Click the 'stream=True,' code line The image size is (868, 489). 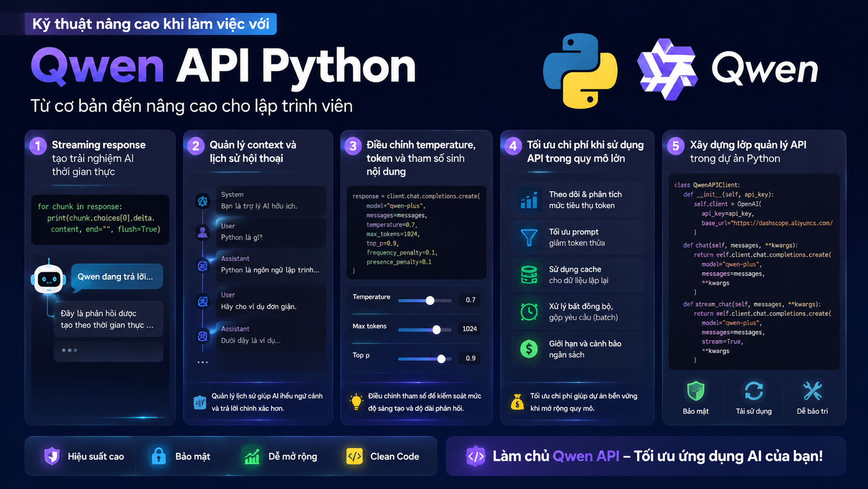coord(723,341)
